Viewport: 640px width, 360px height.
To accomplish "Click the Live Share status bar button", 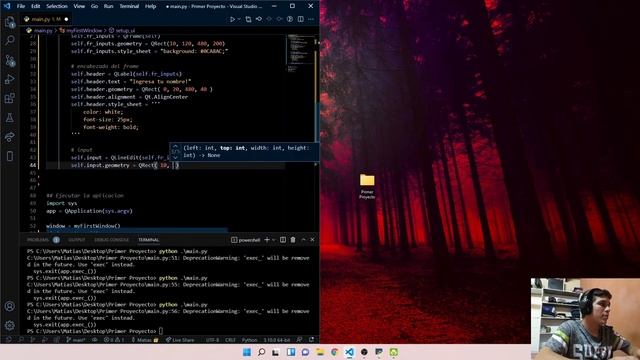I will (x=180, y=340).
